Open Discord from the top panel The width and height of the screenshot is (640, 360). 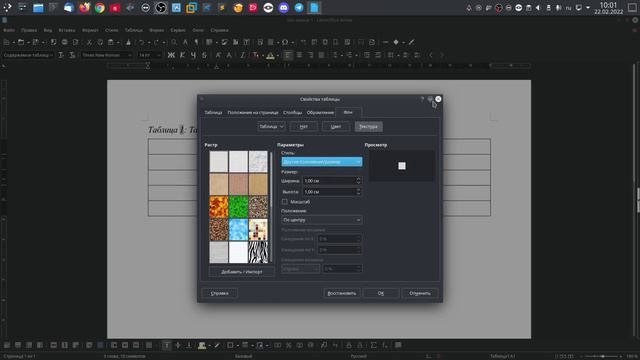pos(284,8)
